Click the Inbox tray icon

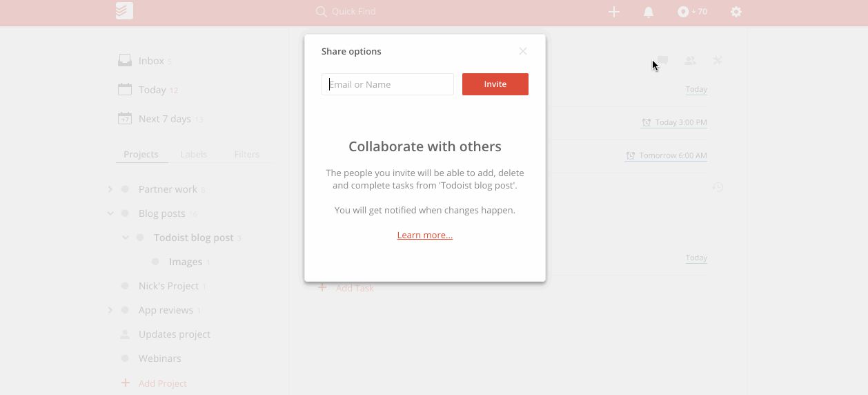(125, 61)
